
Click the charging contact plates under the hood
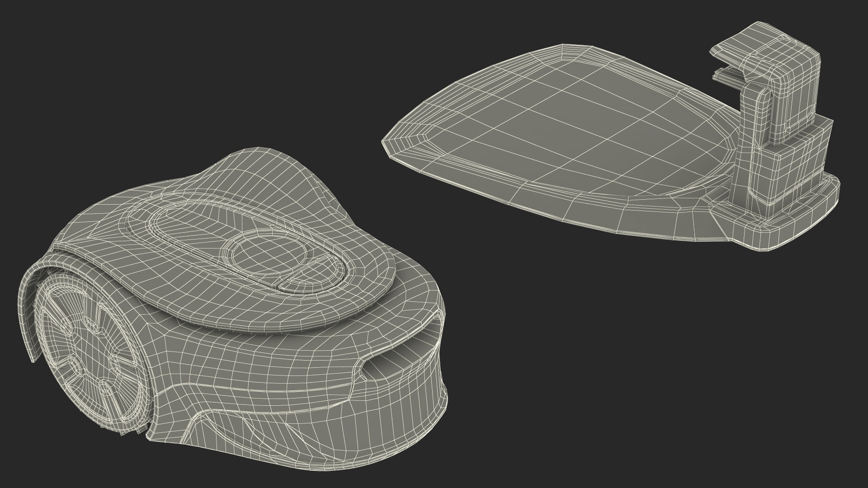[728, 75]
